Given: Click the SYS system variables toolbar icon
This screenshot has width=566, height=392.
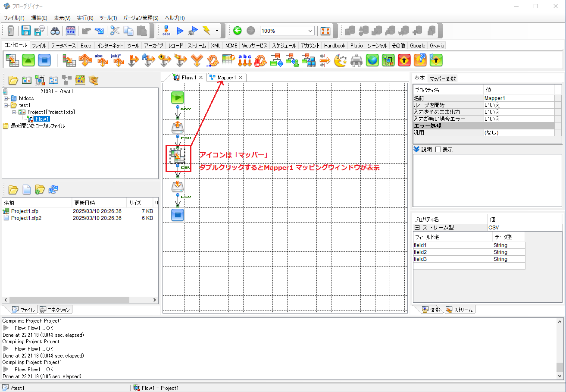Looking at the screenshot, I should pos(71,31).
